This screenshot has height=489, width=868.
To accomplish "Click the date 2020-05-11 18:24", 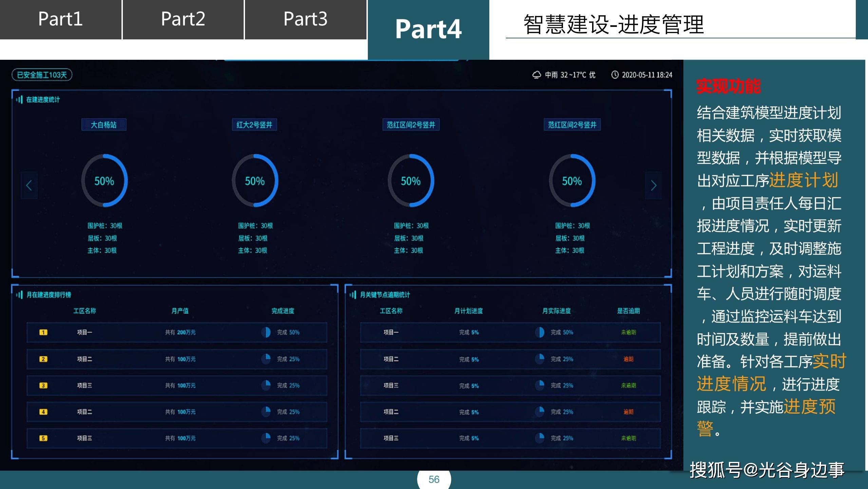I will pyautogui.click(x=647, y=75).
